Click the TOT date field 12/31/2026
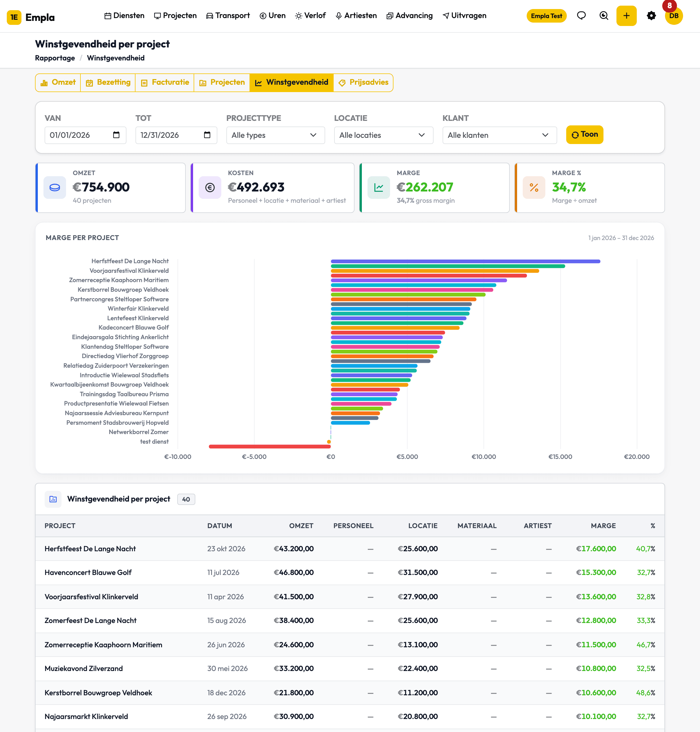Image resolution: width=700 pixels, height=732 pixels. tap(176, 135)
